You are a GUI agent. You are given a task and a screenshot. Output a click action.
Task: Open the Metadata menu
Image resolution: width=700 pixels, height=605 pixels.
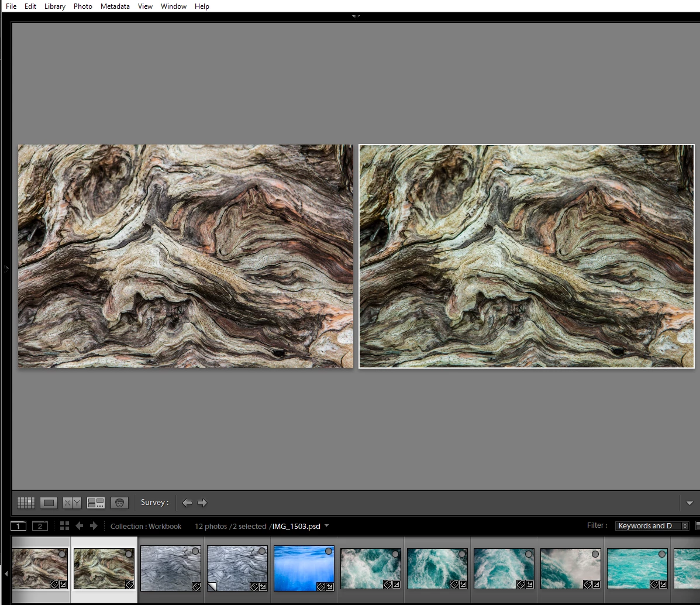click(x=115, y=6)
